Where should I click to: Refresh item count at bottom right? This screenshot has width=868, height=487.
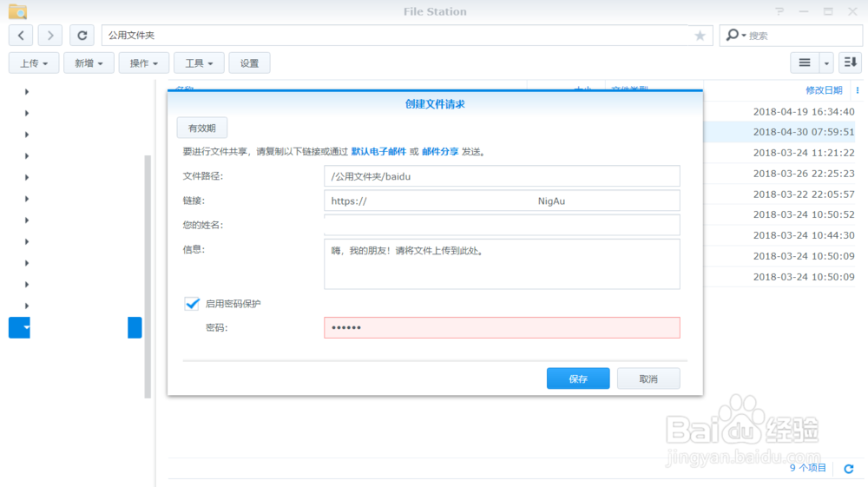pyautogui.click(x=849, y=469)
